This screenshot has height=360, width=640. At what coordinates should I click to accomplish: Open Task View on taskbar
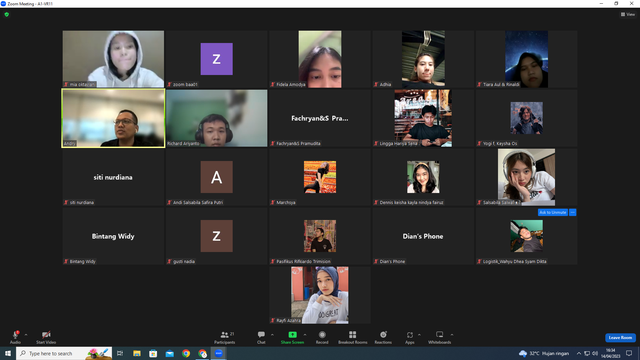pyautogui.click(x=120, y=353)
